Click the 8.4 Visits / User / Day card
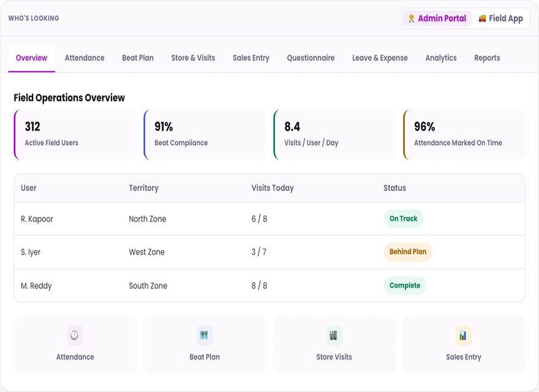The image size is (539, 392). (x=334, y=135)
